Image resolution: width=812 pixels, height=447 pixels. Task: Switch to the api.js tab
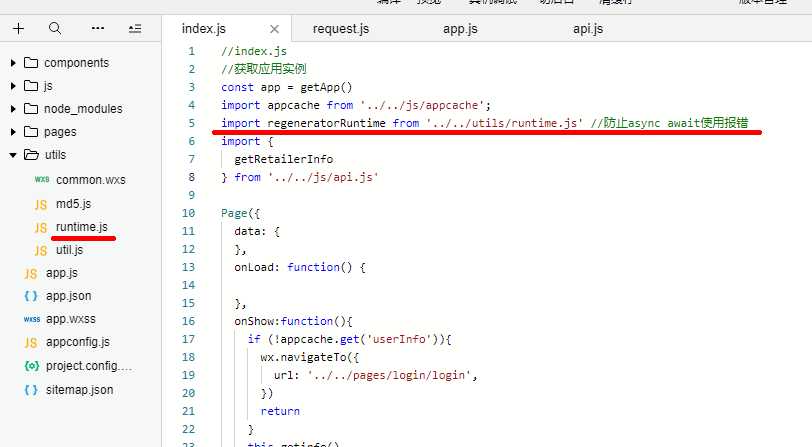pyautogui.click(x=588, y=29)
